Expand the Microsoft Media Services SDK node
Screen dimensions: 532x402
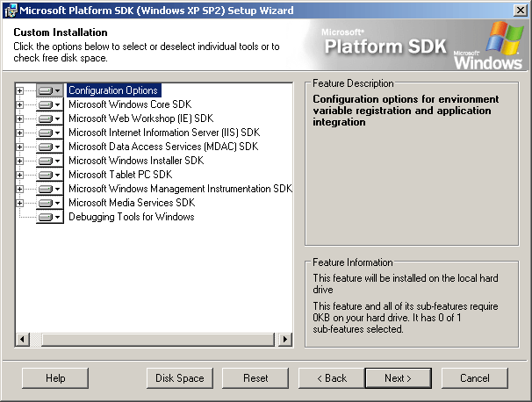tap(19, 204)
